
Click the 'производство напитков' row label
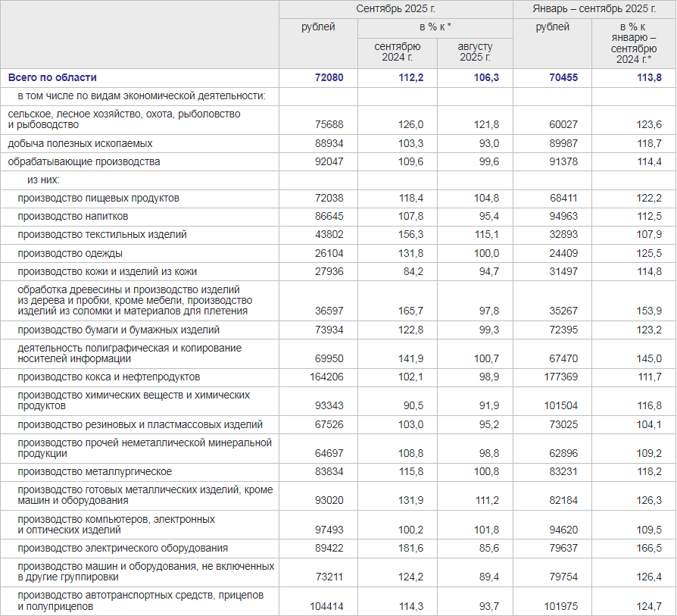tap(67, 216)
